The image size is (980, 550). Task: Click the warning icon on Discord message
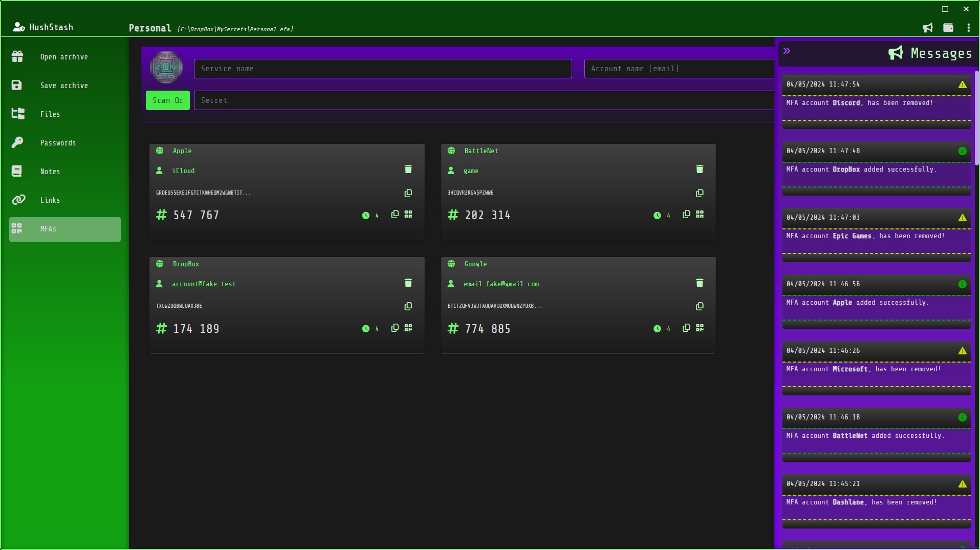tap(963, 84)
